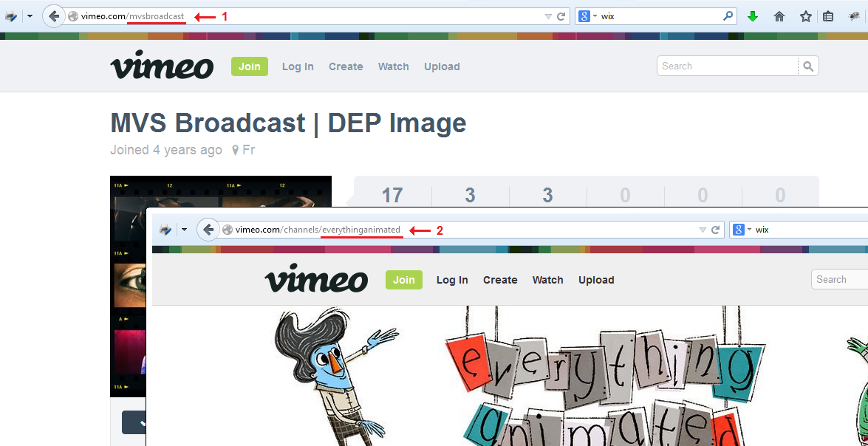The width and height of the screenshot is (868, 446).
Task: Click back arrow beside the mvsbroadcast URL
Action: (x=54, y=16)
